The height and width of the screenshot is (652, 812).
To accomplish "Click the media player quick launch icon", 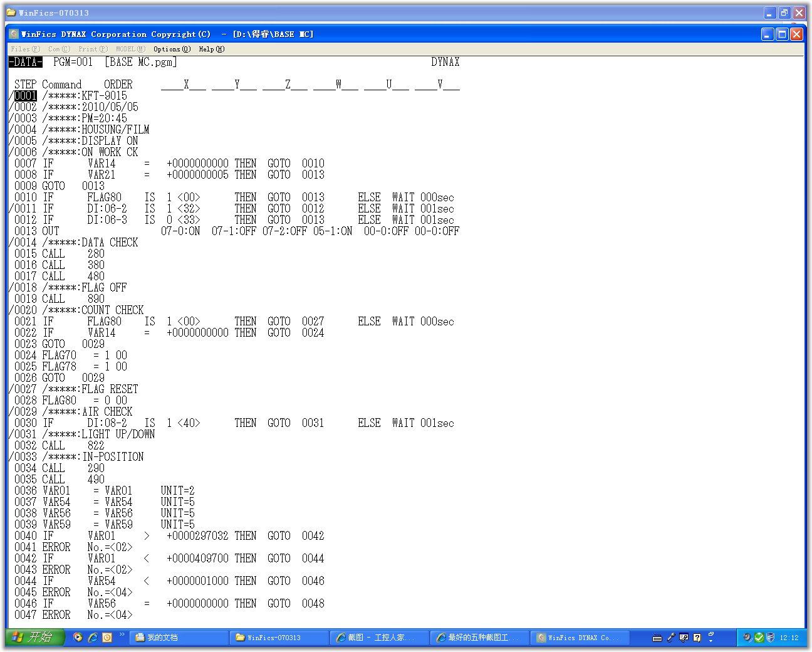I will [78, 637].
